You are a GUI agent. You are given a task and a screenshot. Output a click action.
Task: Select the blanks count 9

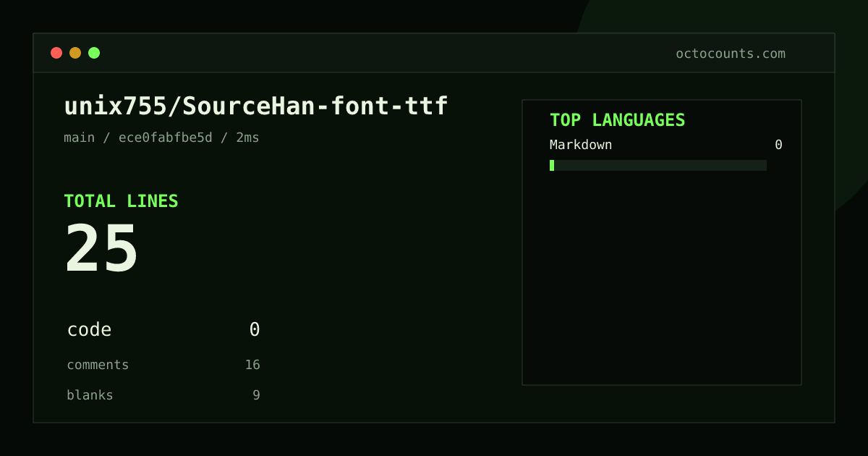[x=256, y=395]
